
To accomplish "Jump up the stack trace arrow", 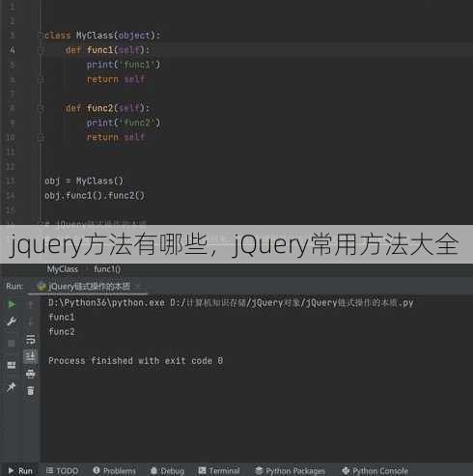I will click(x=31, y=304).
